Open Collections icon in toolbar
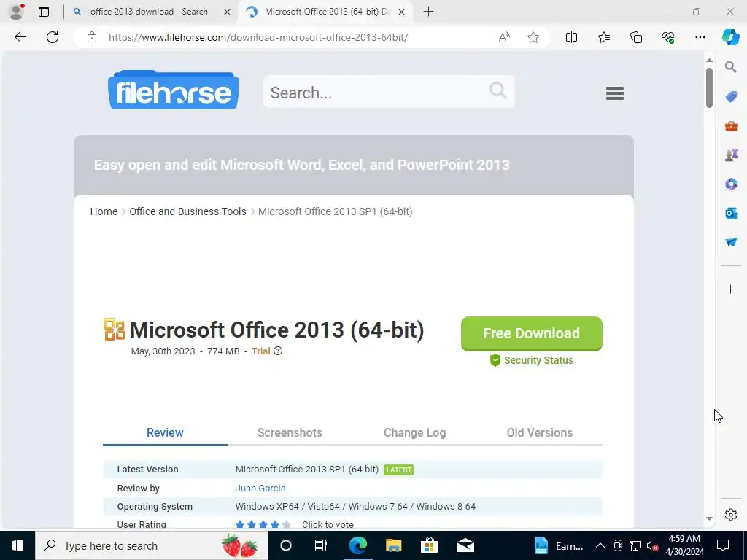 point(636,37)
